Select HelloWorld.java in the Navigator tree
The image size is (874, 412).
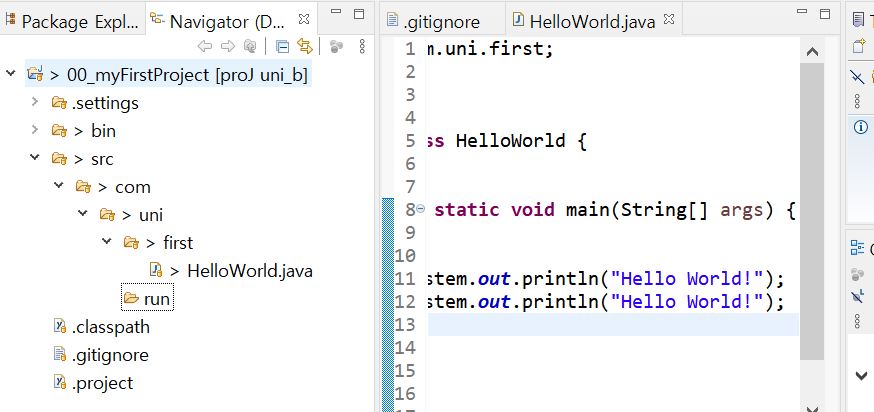pos(250,272)
